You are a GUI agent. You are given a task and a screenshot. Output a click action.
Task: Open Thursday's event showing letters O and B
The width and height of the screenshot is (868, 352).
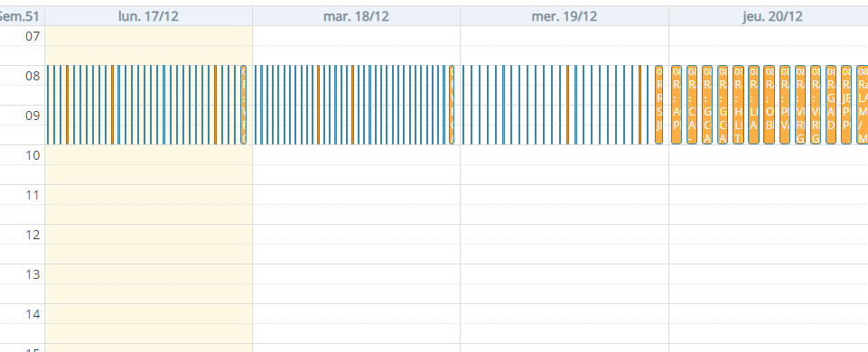point(769,105)
